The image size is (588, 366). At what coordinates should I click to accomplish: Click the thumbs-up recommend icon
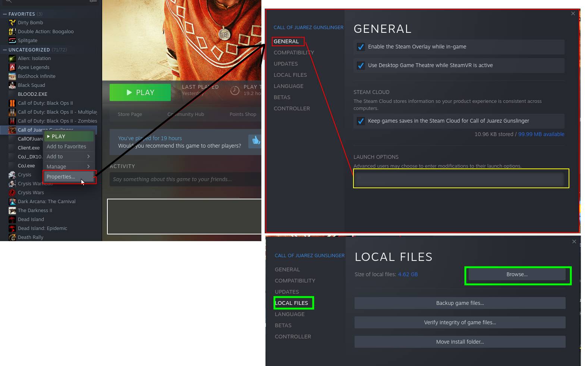(x=255, y=141)
